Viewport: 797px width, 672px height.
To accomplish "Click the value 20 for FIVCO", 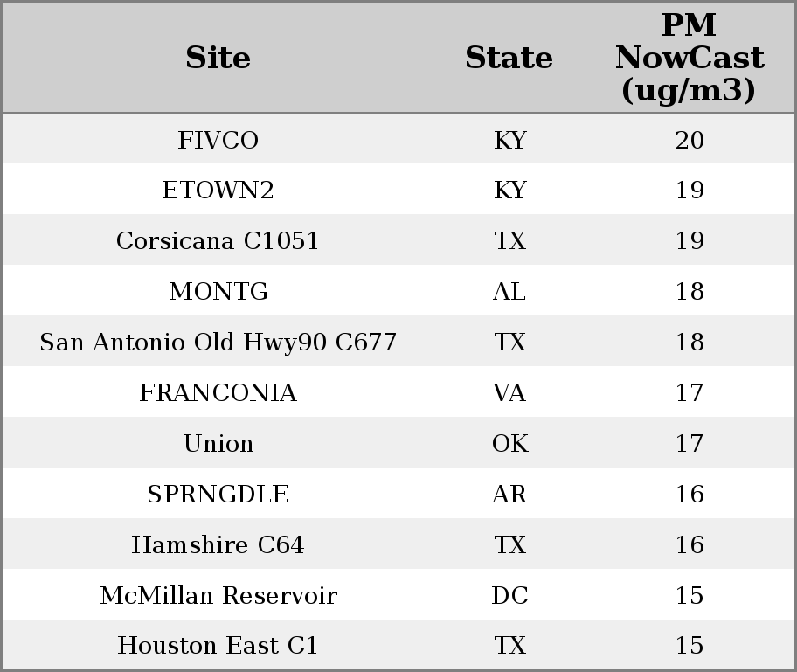I will point(690,140).
